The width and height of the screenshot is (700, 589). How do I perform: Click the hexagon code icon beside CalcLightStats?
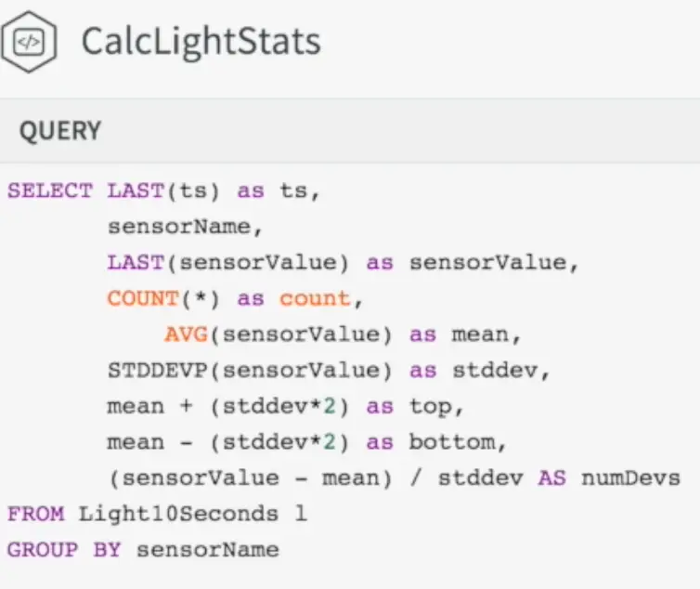(x=30, y=42)
